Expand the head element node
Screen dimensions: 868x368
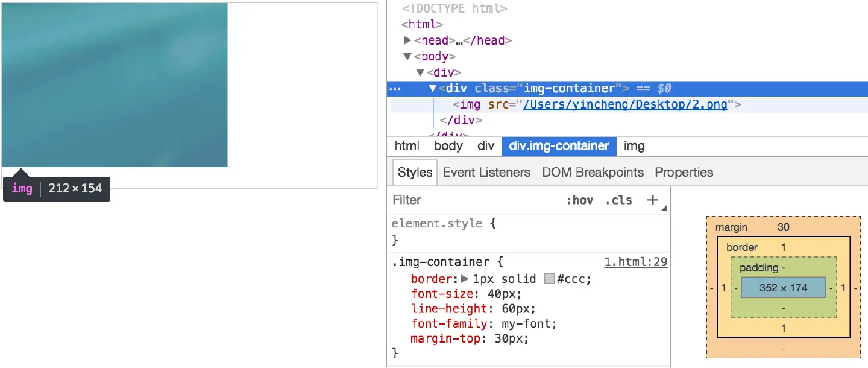coord(408,40)
